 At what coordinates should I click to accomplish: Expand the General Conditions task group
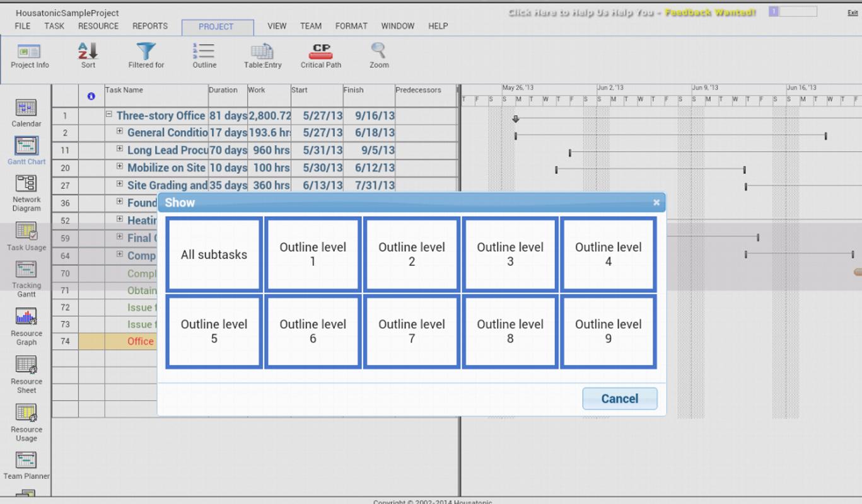[x=120, y=132]
